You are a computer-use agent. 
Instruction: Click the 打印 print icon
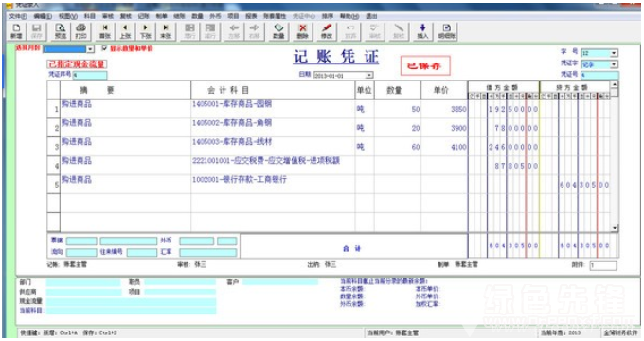point(80,31)
